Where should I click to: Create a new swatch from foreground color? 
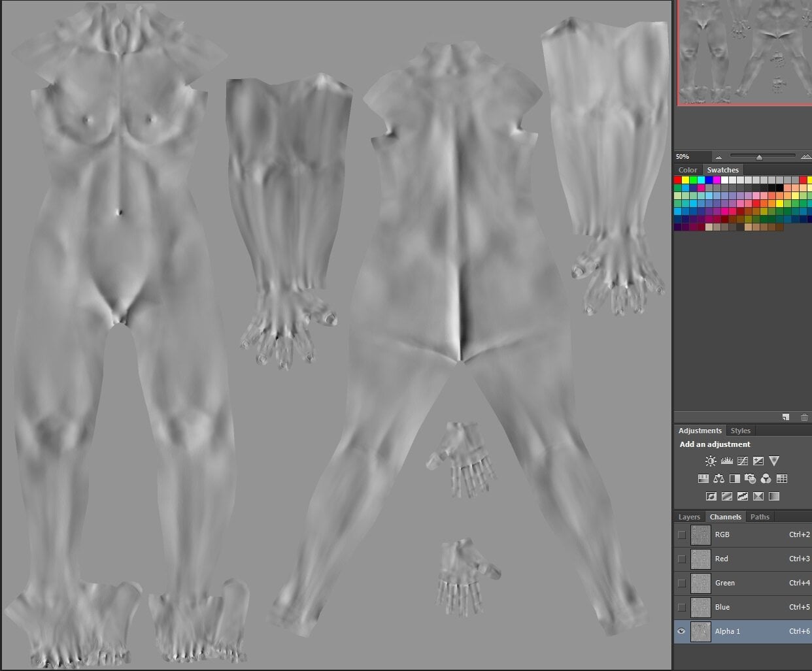(x=785, y=417)
